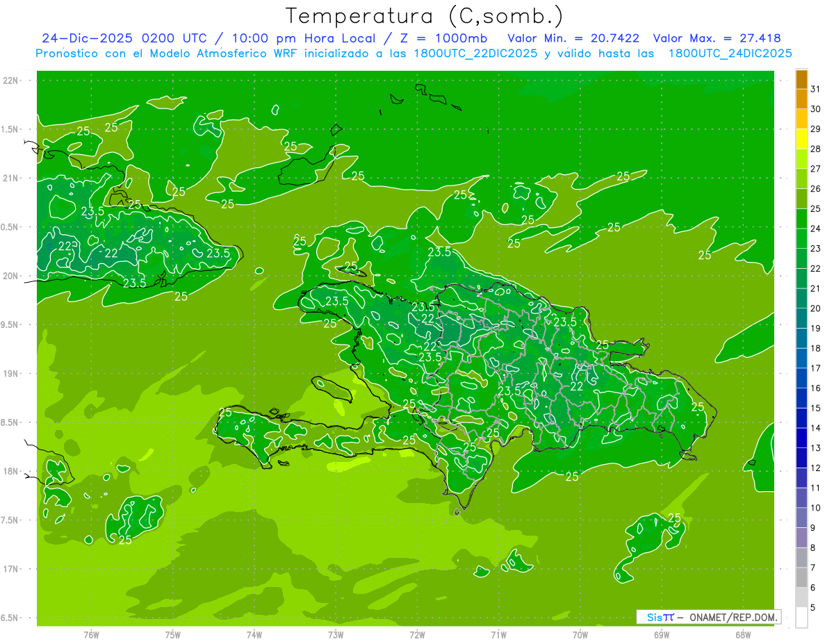Click legend value '28'
The width and height of the screenshot is (834, 644).
[x=815, y=149]
